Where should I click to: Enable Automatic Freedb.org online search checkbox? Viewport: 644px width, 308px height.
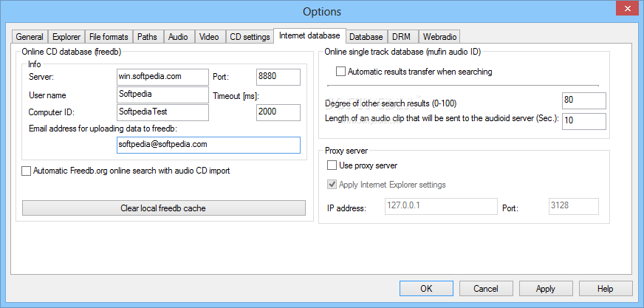pyautogui.click(x=27, y=171)
